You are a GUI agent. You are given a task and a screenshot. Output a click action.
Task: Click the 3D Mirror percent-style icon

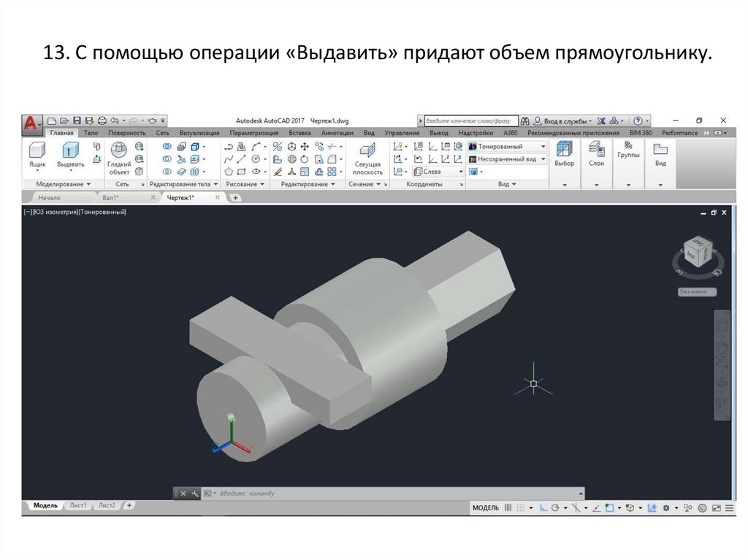[278, 147]
